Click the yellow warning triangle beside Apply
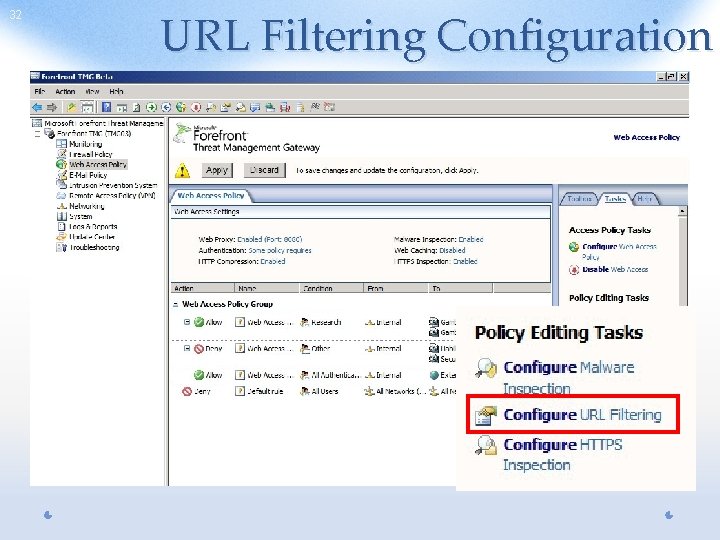 (x=182, y=170)
